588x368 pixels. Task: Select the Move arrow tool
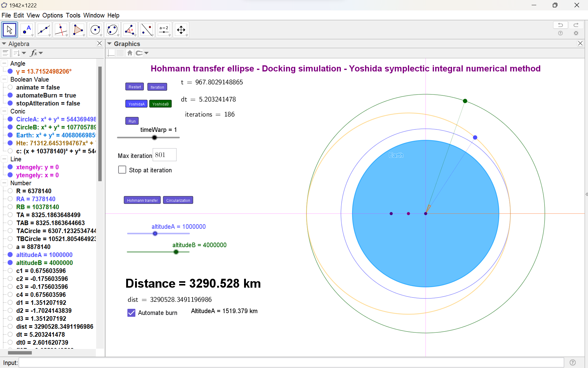pyautogui.click(x=9, y=30)
